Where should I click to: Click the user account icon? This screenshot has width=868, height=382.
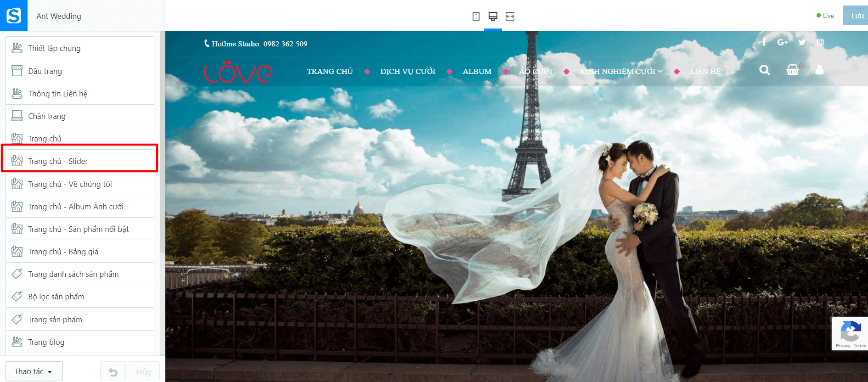tap(819, 70)
